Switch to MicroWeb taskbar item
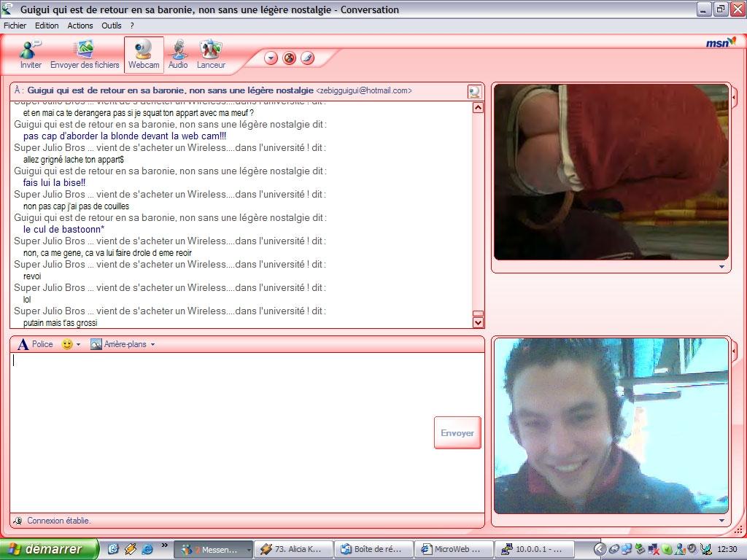747x560 pixels. tap(454, 550)
